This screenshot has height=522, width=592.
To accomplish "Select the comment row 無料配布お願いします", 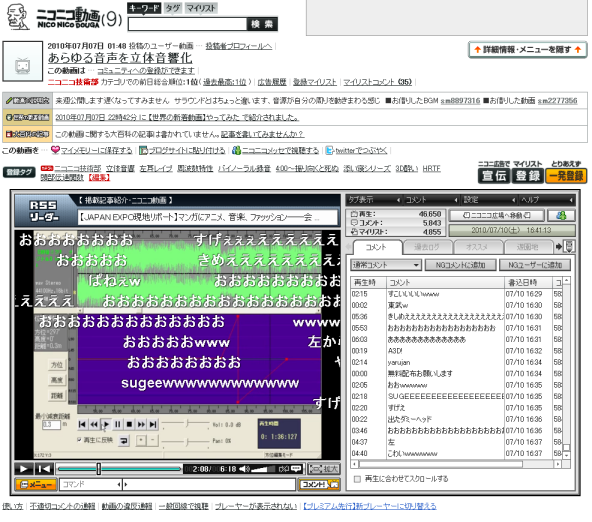I will pos(456,373).
